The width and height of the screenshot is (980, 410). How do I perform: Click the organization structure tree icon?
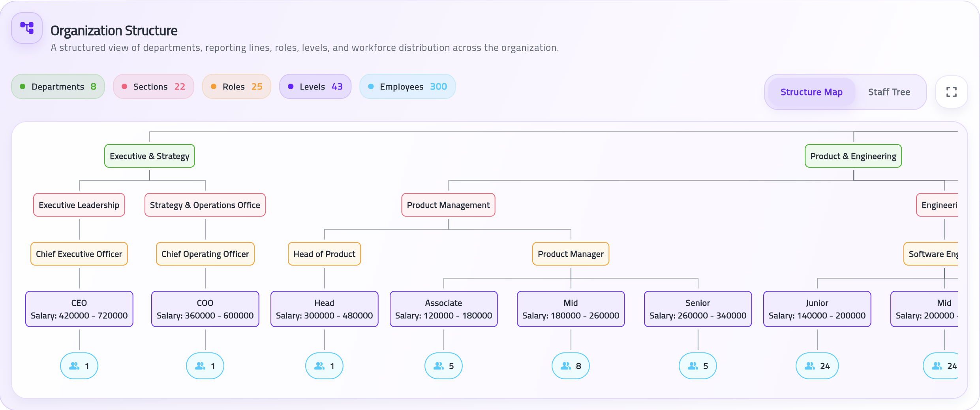pos(27,28)
